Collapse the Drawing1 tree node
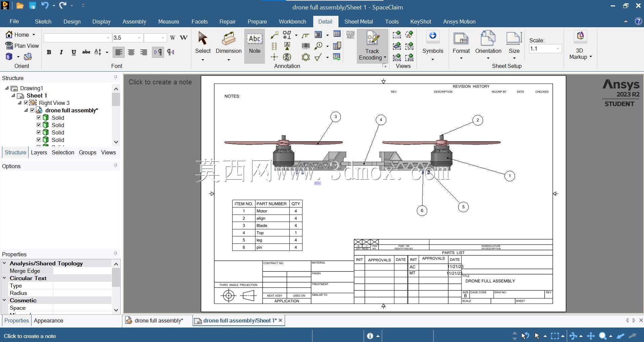This screenshot has height=342, width=644. click(7, 88)
